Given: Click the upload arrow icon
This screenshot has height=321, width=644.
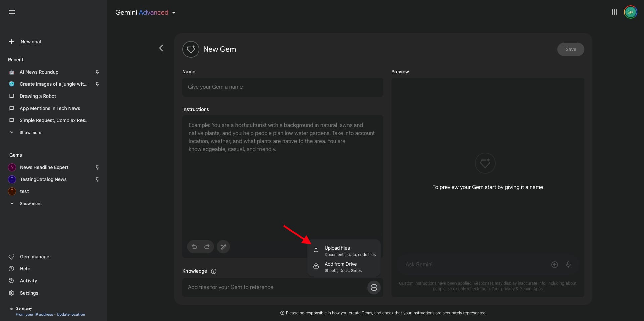Looking at the screenshot, I should [316, 250].
